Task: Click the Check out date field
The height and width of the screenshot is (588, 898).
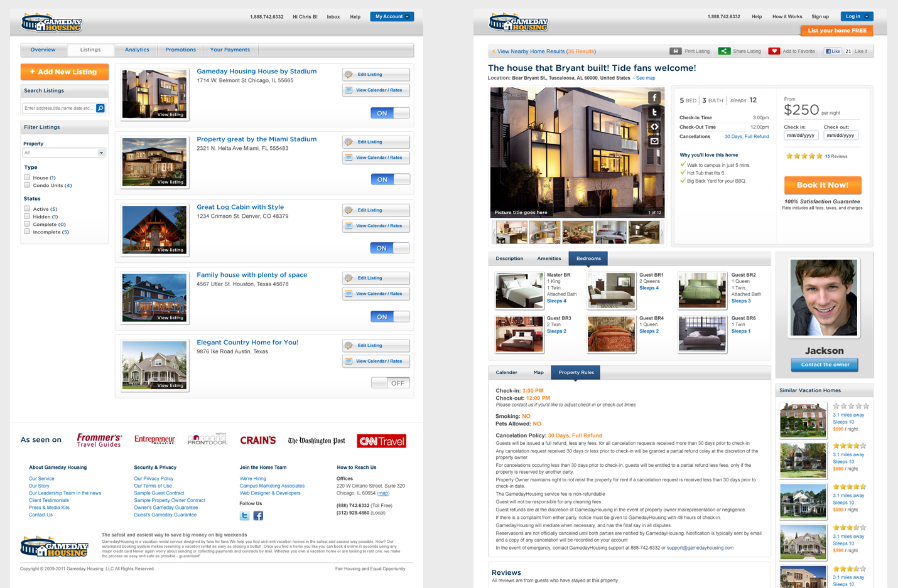Action: 840,136
